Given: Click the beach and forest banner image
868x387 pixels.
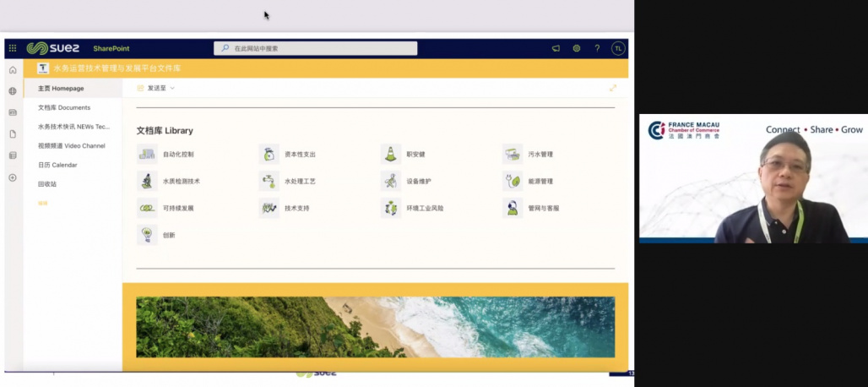Looking at the screenshot, I should [376, 327].
